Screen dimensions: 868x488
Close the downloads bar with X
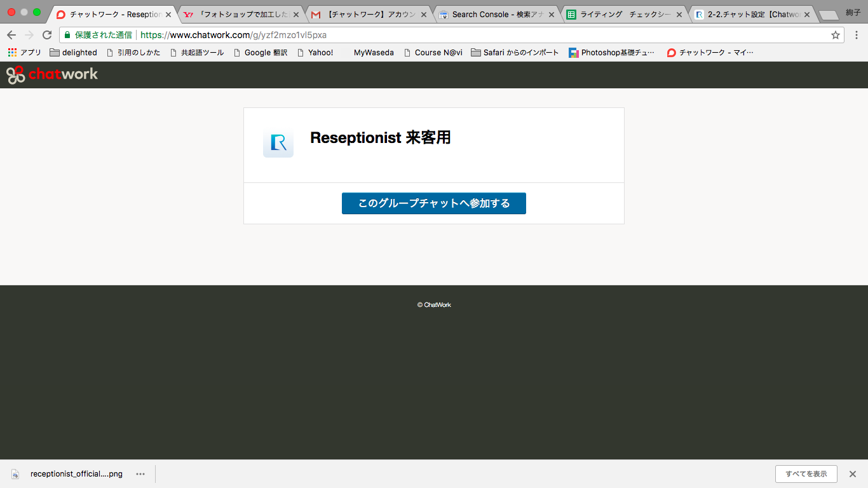coord(853,474)
